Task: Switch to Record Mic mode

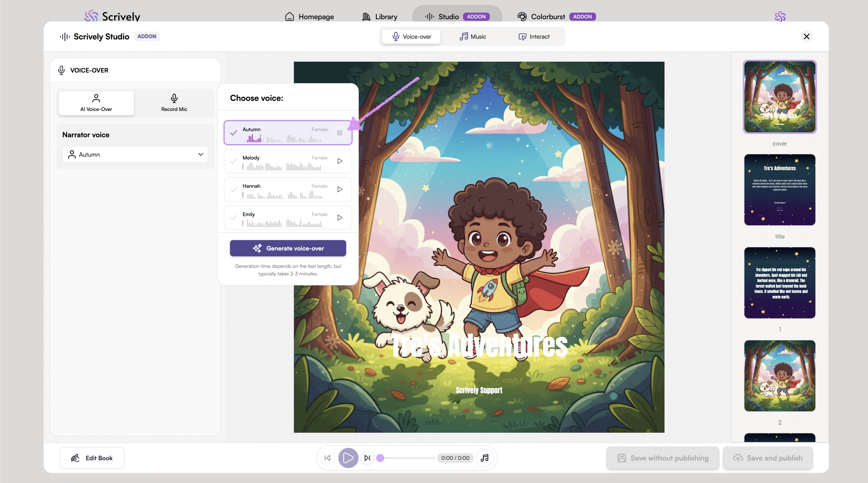Action: coord(174,103)
